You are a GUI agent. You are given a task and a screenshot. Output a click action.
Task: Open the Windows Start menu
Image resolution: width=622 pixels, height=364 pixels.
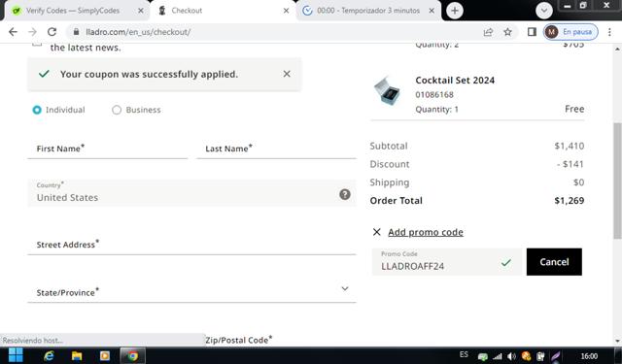point(16,355)
